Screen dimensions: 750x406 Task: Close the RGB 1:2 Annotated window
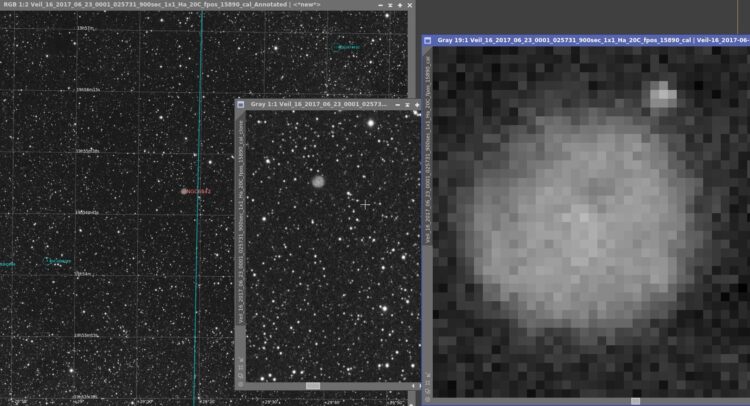tap(410, 5)
